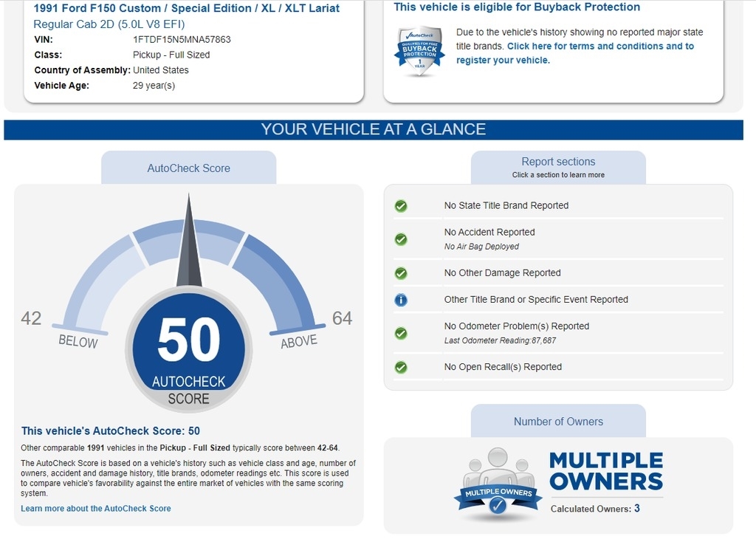Click green checkmark beside No Other Damage Reported
Screen dimensions: 756x556
click(401, 273)
